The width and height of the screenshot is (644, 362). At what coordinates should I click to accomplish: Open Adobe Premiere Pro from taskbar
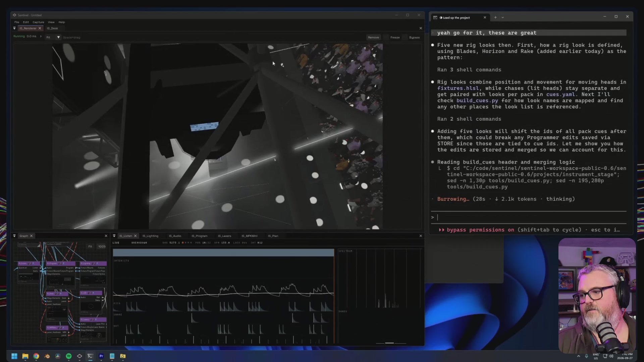pyautogui.click(x=101, y=356)
